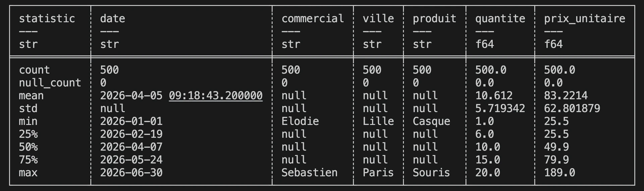644x191 pixels.
Task: Click the Sebastien max value cell
Action: coord(309,173)
